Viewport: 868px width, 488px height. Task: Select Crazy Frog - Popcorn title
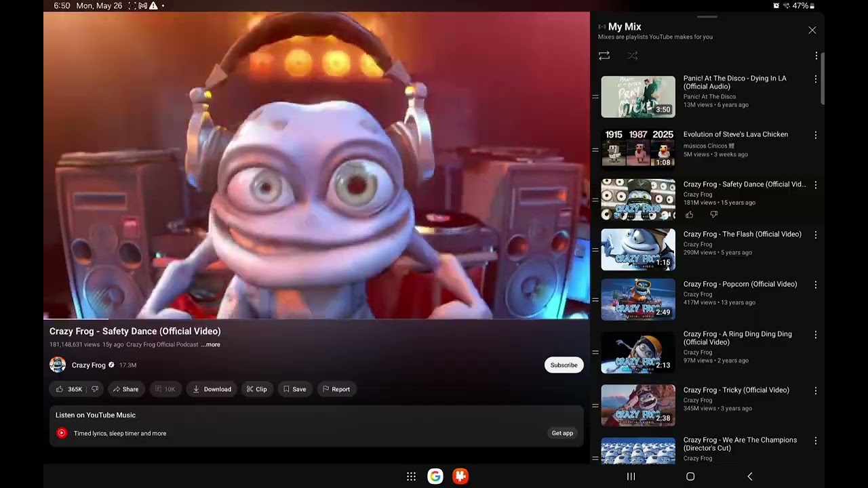[740, 285]
